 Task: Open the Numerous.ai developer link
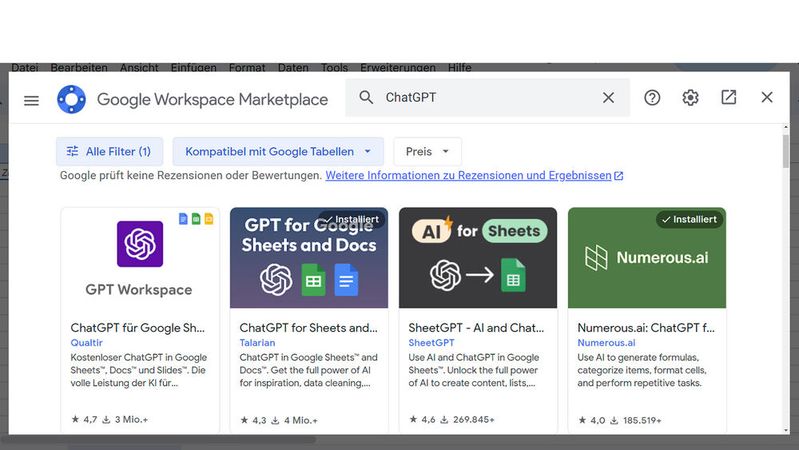(x=606, y=342)
